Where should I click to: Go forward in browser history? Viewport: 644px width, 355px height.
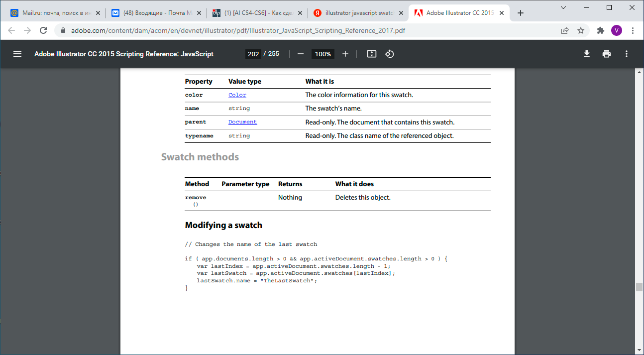(x=27, y=30)
